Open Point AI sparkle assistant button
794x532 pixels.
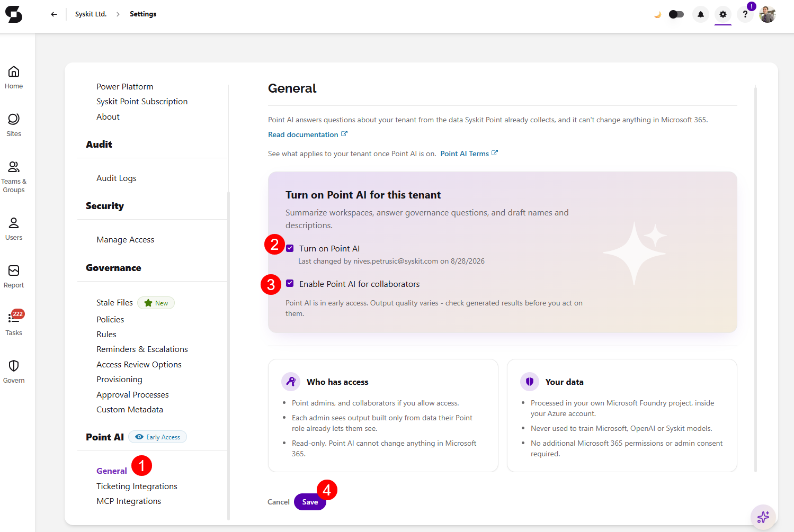763,517
